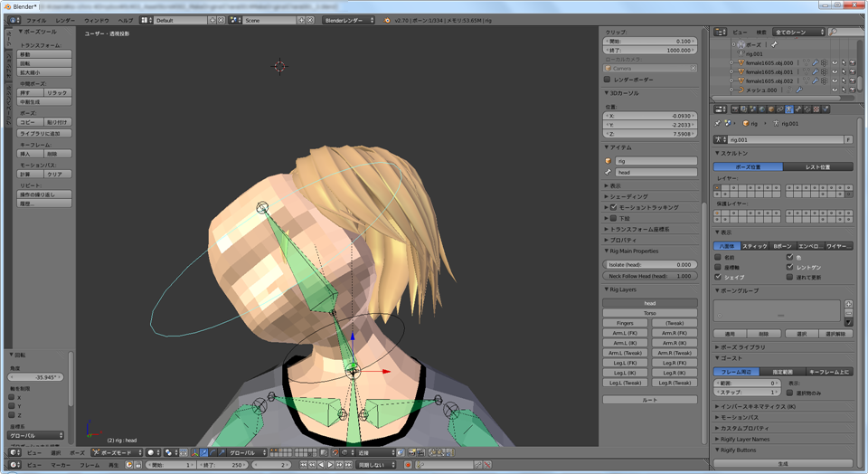This screenshot has height=474, width=868.
Task: Adjust the Isolate (head) slider
Action: pos(650,265)
